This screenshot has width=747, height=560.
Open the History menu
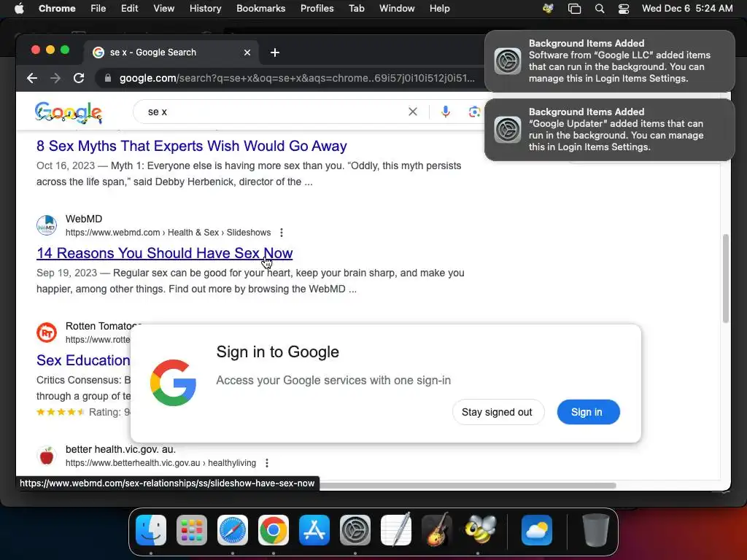(x=205, y=9)
